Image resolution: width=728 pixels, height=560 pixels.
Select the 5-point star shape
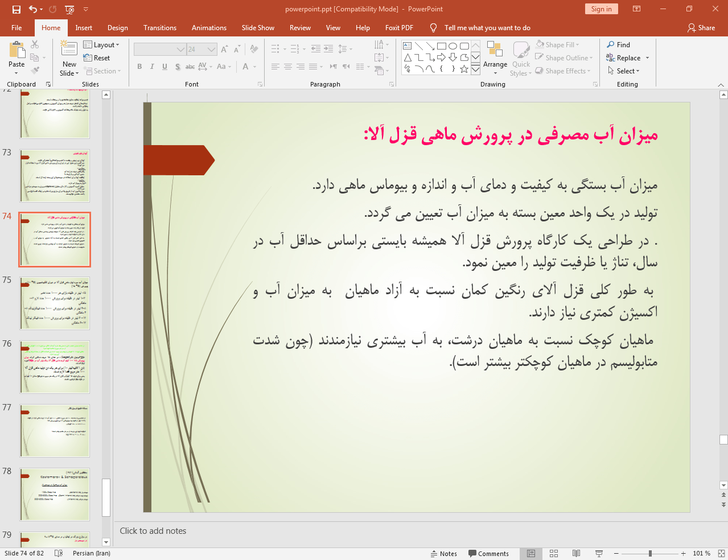(464, 69)
